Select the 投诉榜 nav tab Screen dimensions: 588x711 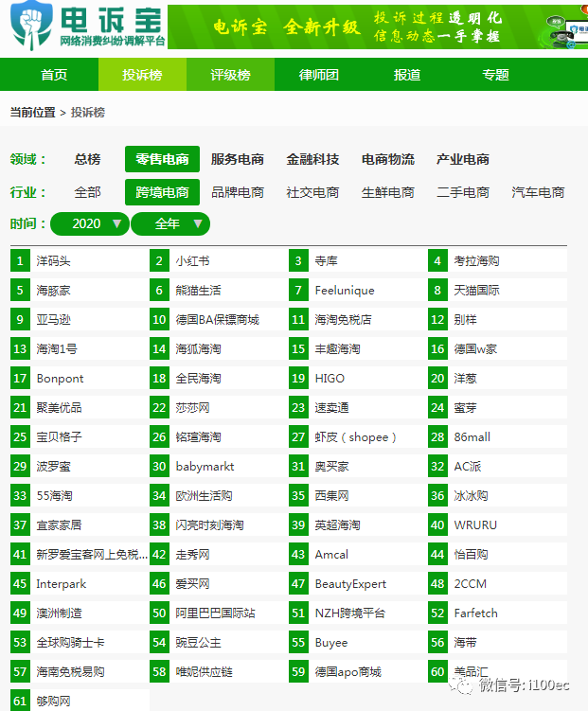coord(142,75)
